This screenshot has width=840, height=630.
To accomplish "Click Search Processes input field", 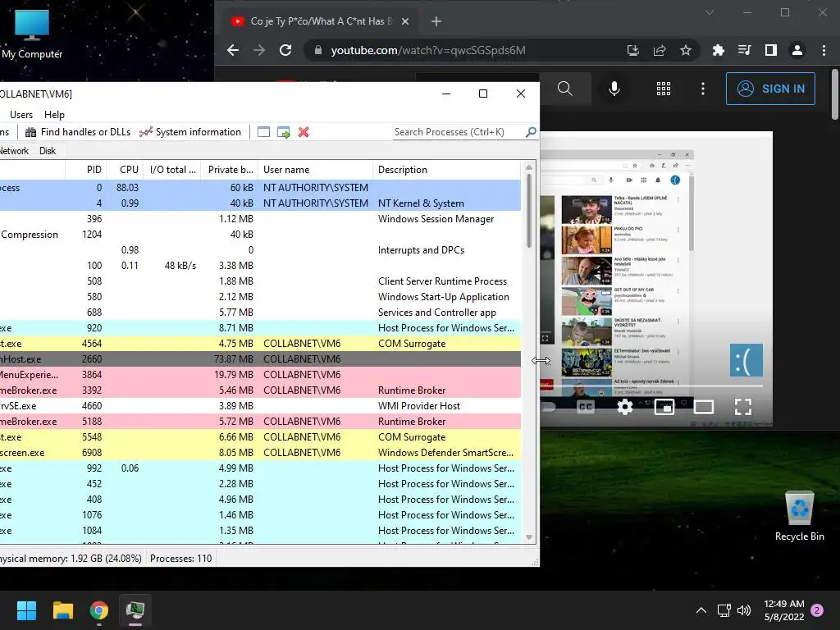I will click(459, 132).
